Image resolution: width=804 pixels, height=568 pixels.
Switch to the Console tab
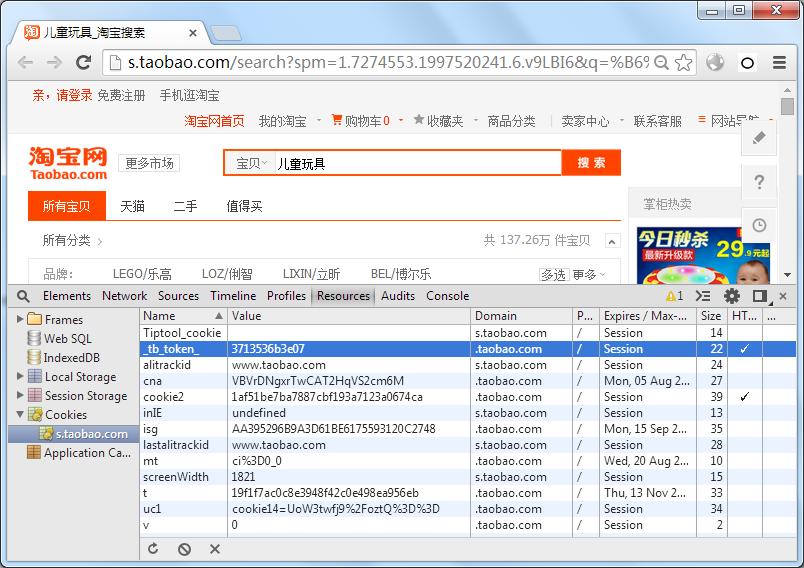(447, 296)
